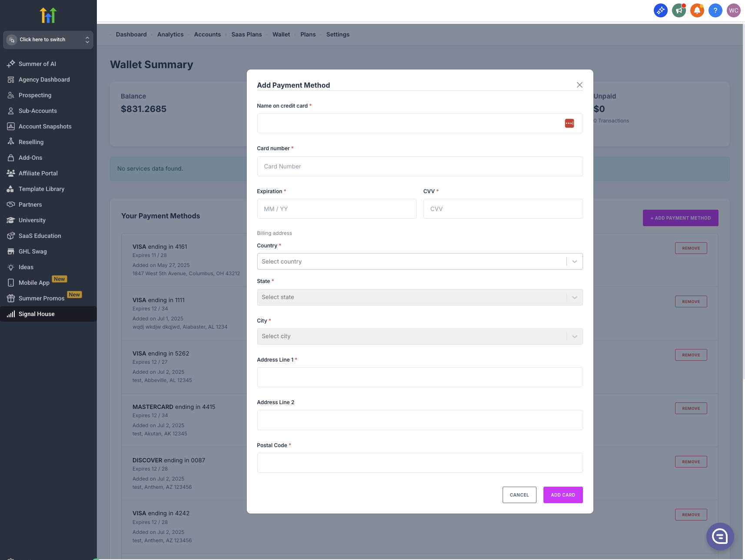This screenshot has height=560, width=745.
Task: Switch to the Analytics tab
Action: pyautogui.click(x=170, y=35)
